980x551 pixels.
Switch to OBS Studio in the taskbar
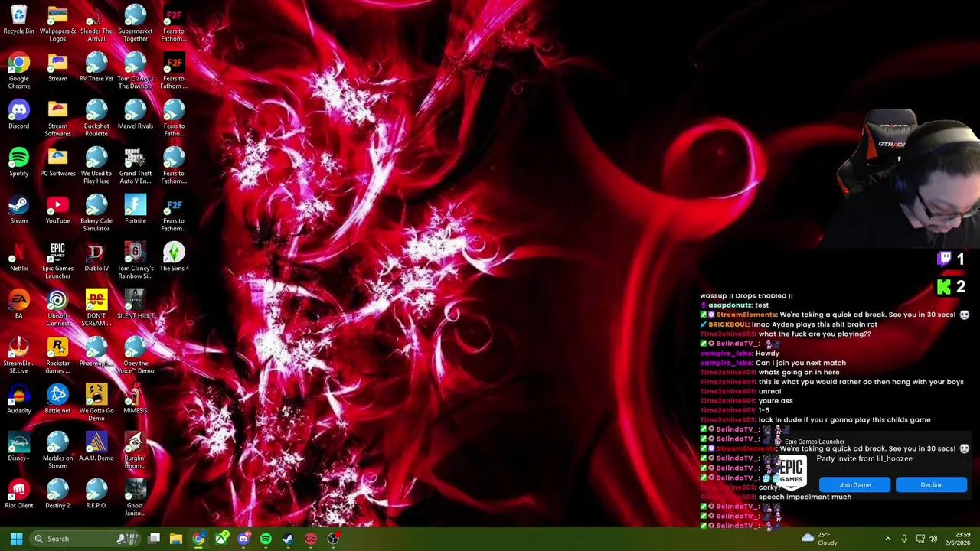click(x=333, y=539)
